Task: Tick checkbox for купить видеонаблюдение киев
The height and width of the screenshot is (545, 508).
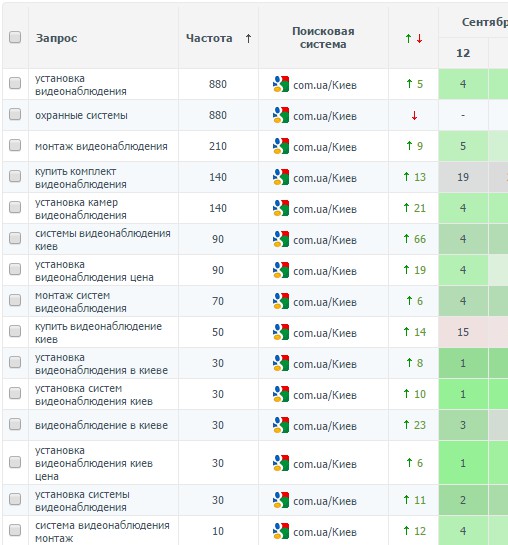Action: (15, 331)
